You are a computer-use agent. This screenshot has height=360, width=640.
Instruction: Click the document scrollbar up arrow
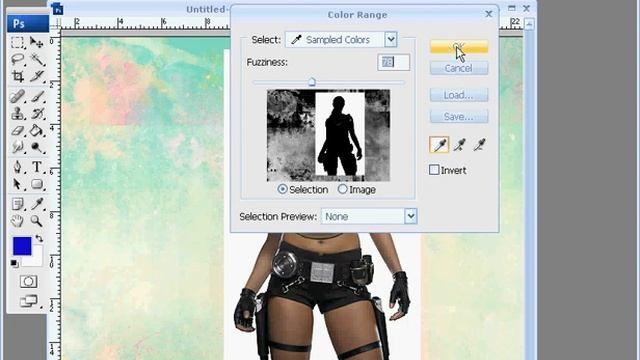[x=529, y=25]
